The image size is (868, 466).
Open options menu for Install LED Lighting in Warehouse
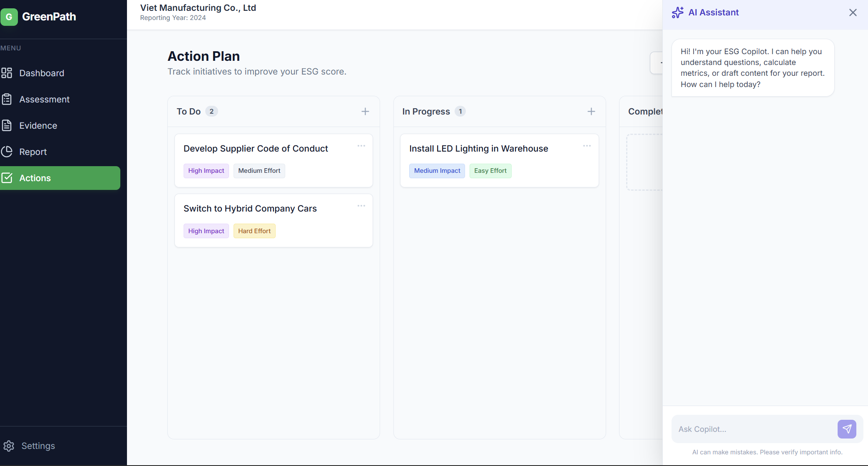pyautogui.click(x=587, y=146)
